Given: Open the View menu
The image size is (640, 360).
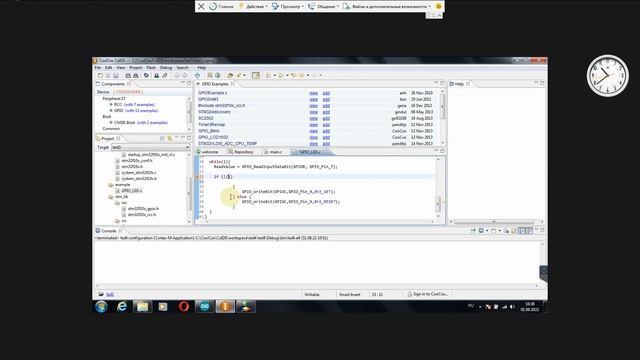Looking at the screenshot, I should tap(121, 68).
